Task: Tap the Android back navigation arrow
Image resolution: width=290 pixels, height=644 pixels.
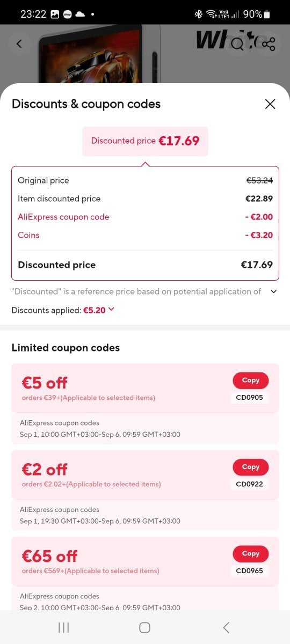Action: point(226,627)
